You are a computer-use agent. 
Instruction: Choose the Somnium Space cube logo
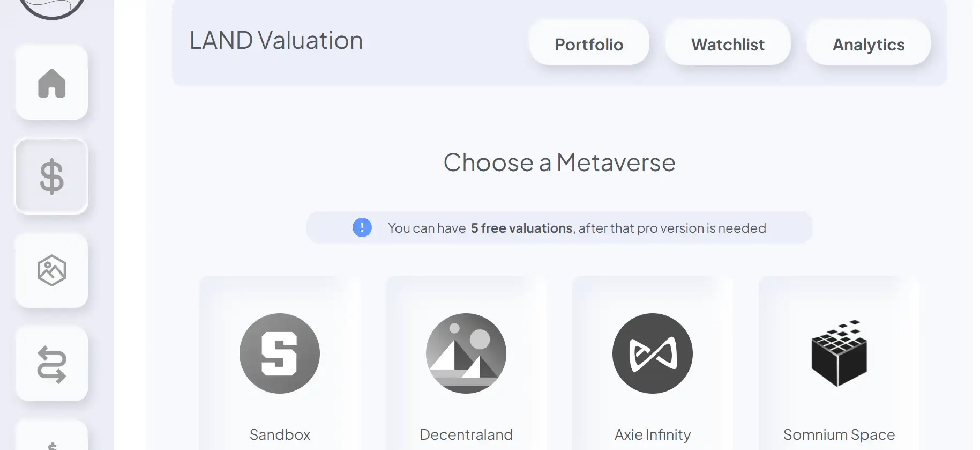click(x=839, y=353)
